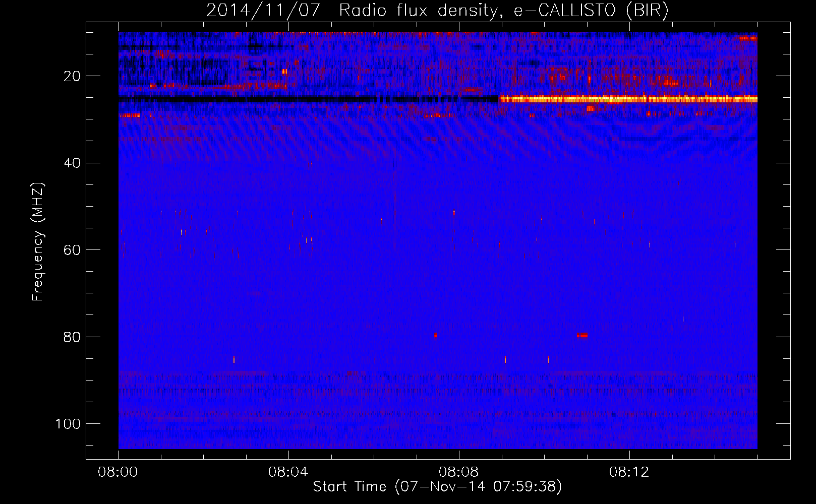
Task: Click the "100" frequency tick label
Action: click(68, 424)
